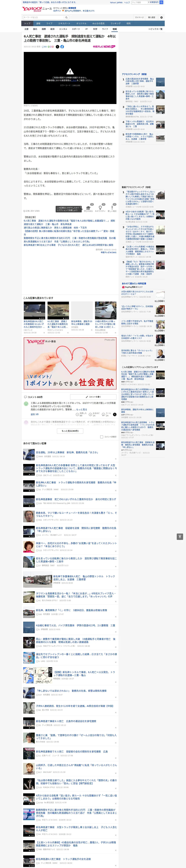Open access ranking item 1 thumbnail
This screenshot has height=868, width=186.
coord(160,82)
